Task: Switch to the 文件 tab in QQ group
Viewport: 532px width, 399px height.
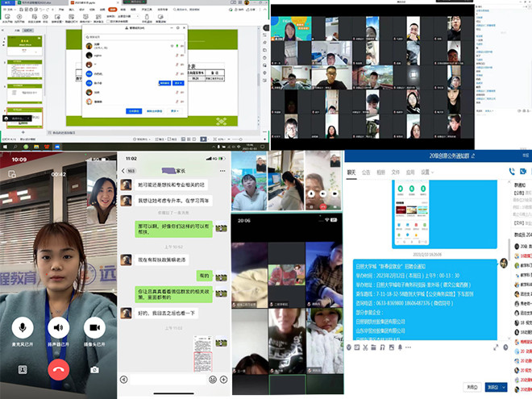Action: click(396, 172)
